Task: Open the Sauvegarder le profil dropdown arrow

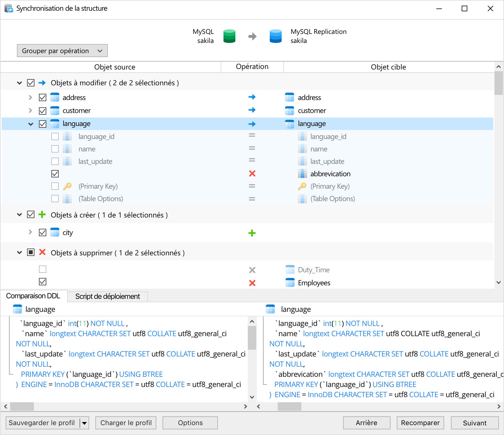Action: 84,423
